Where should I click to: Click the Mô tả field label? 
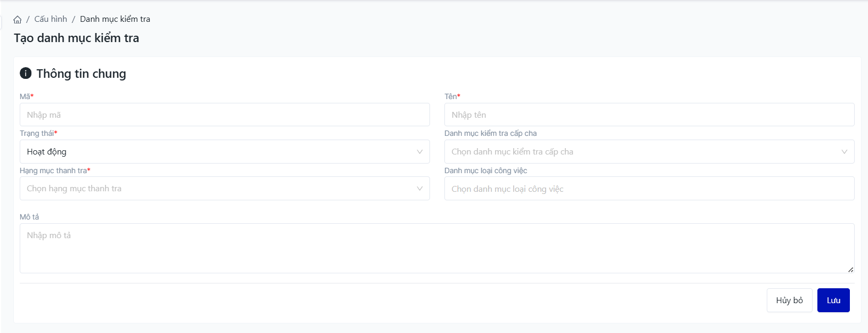[29, 217]
